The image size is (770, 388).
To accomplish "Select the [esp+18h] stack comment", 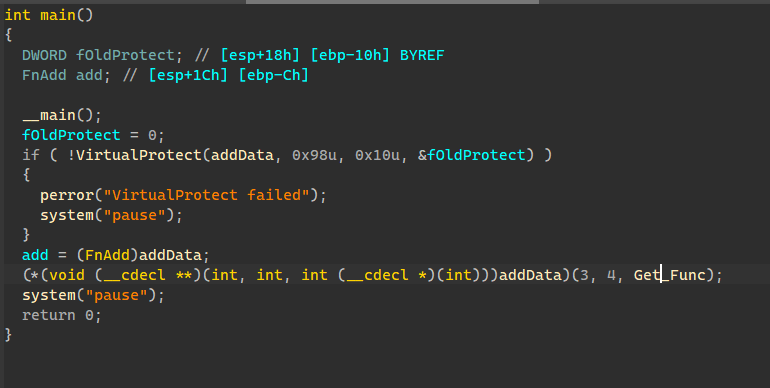I will point(260,55).
